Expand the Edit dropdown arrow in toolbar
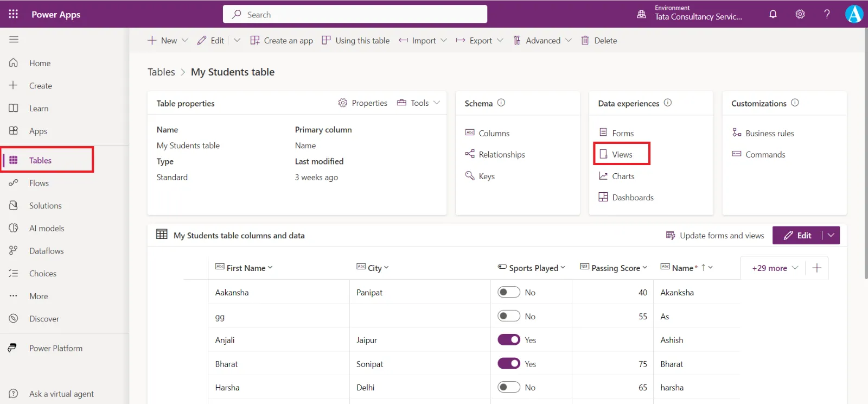868x404 pixels. (237, 40)
